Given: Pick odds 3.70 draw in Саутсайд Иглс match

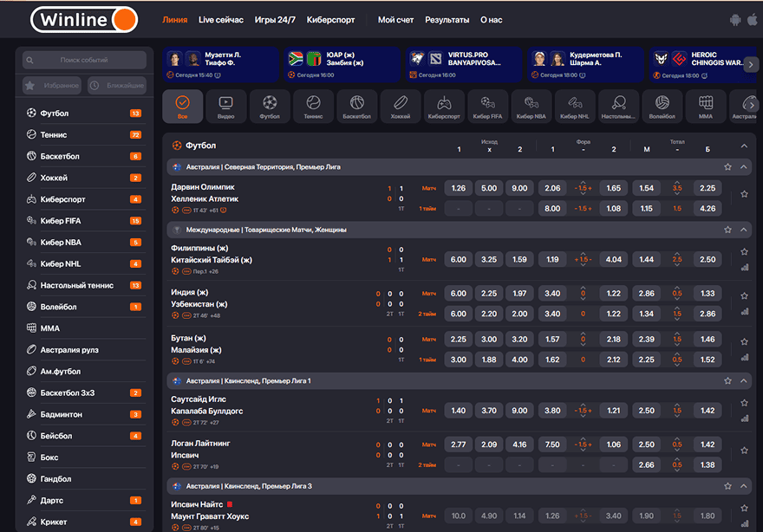Looking at the screenshot, I should [489, 411].
